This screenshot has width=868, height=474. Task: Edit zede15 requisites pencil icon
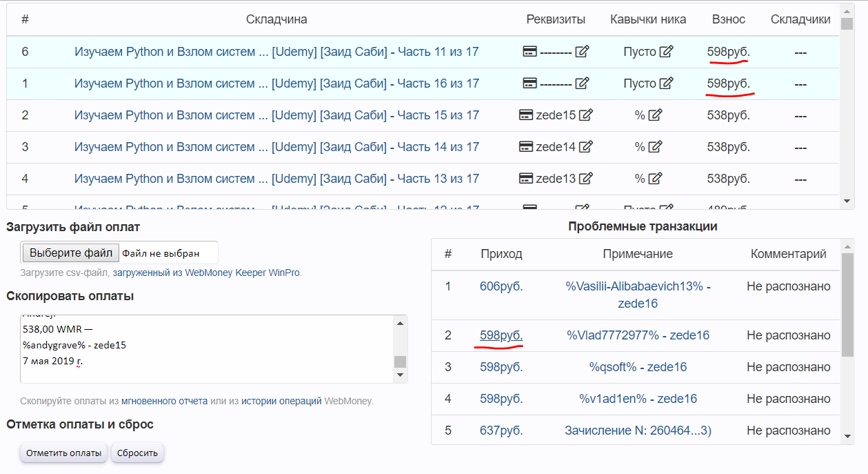click(586, 115)
